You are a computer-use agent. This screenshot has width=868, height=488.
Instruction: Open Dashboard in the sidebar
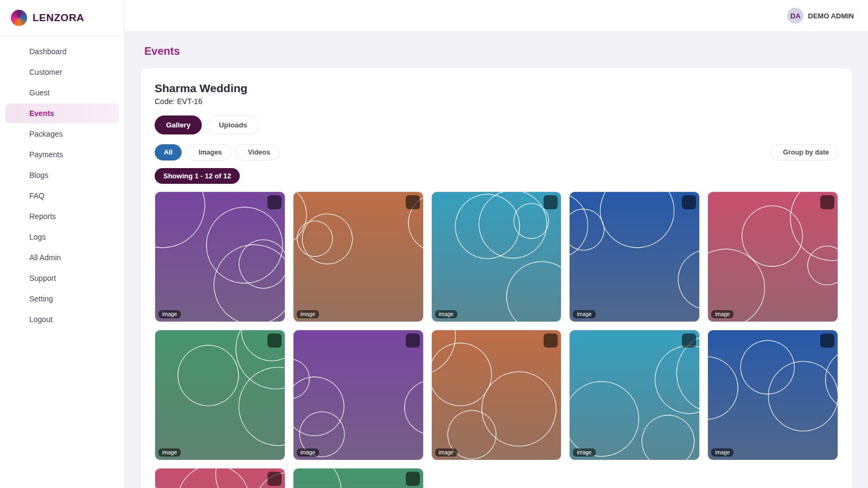coord(62,52)
